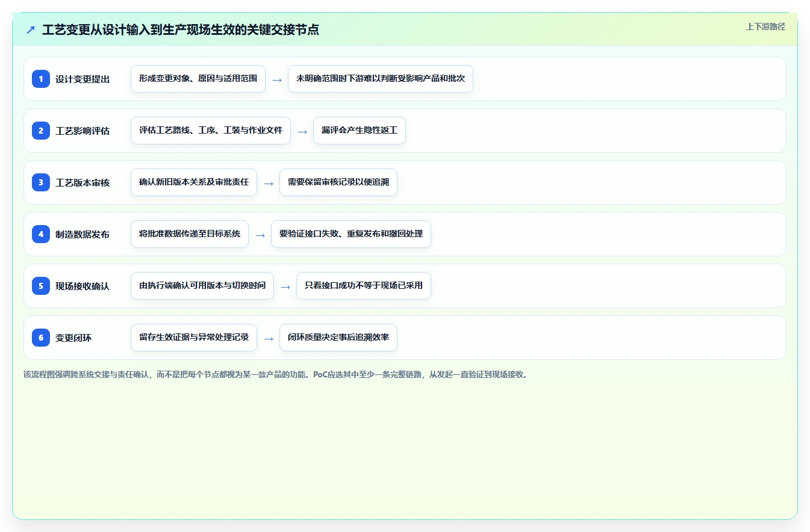The height and width of the screenshot is (532, 810).
Task: Click the arrow in the 工艺版本审核 row
Action: (x=269, y=183)
